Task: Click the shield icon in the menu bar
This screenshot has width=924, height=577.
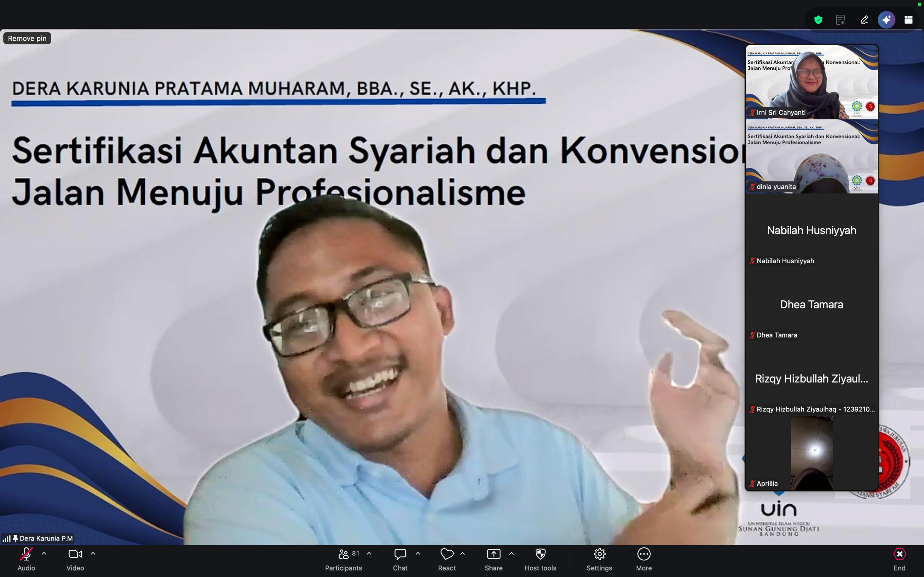Action: (x=818, y=19)
